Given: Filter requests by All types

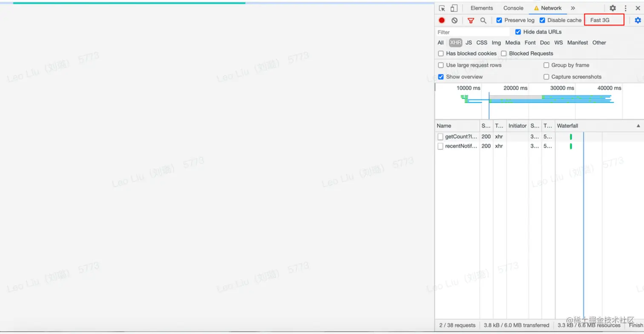Looking at the screenshot, I should click(440, 43).
